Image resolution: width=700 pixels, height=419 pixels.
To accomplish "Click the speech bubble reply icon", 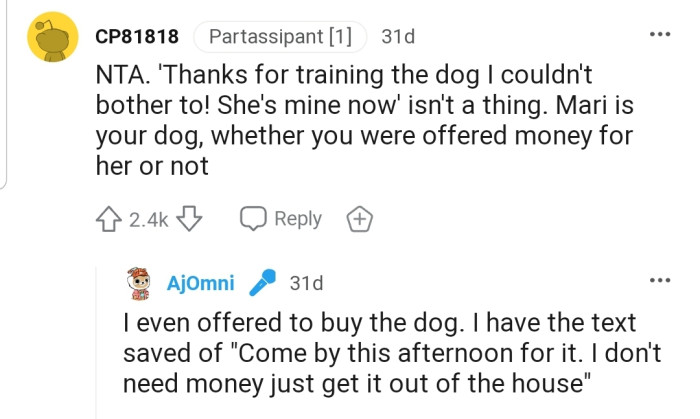I will 255,219.
